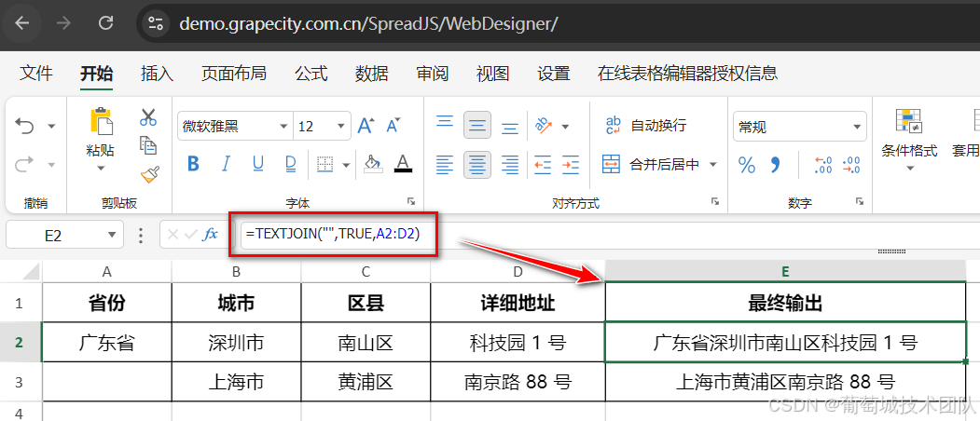Click the increase indent icon
Screen dimensions: 980x421
[x=570, y=165]
